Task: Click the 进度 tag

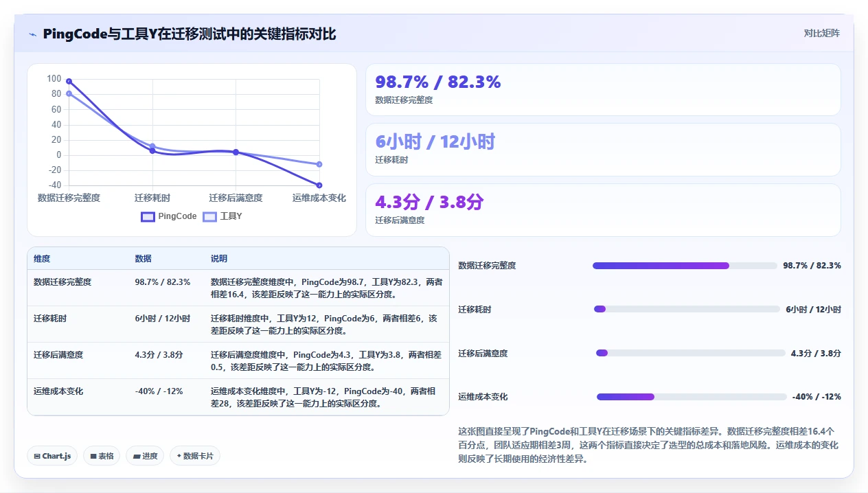Action: click(145, 456)
